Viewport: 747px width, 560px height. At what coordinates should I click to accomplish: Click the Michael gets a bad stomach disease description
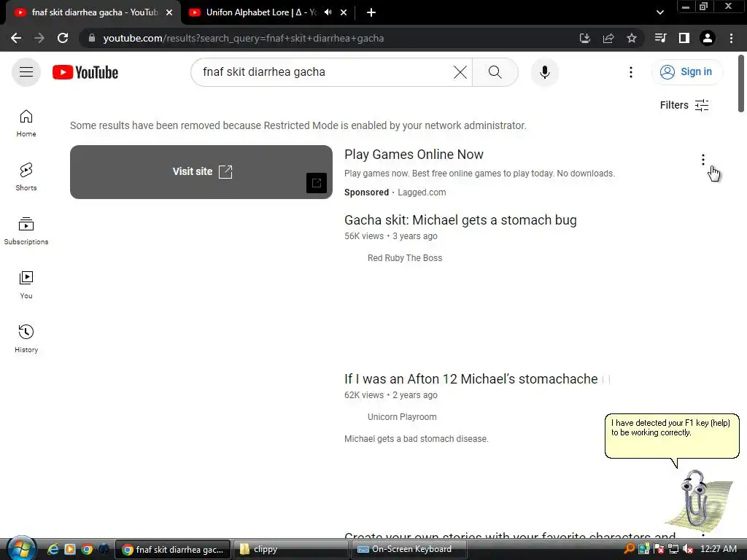coord(417,439)
